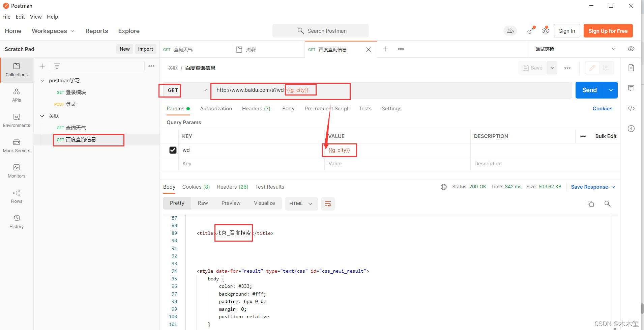Open collections view more options dots
The image size is (644, 330).
(x=151, y=66)
